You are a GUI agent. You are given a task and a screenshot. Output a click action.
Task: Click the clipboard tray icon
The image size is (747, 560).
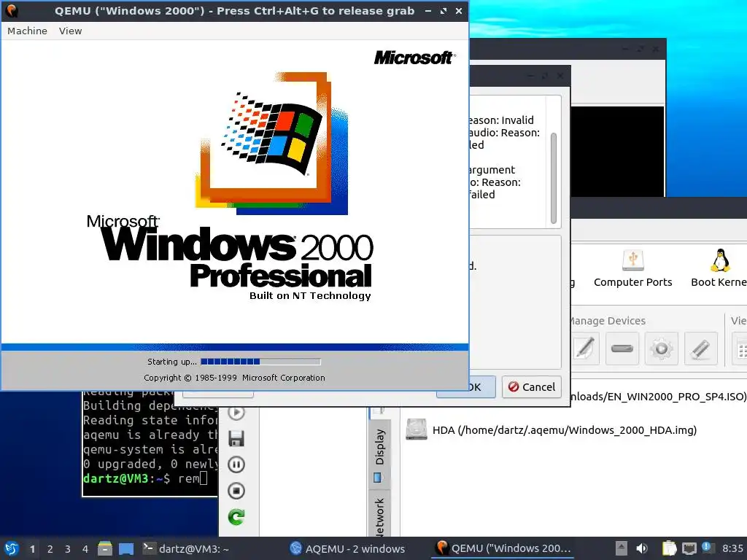click(669, 548)
